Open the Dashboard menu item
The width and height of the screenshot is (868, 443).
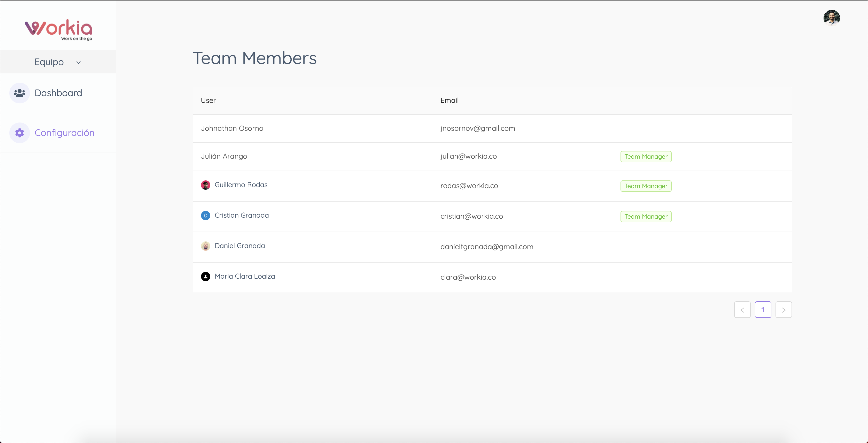(58, 93)
